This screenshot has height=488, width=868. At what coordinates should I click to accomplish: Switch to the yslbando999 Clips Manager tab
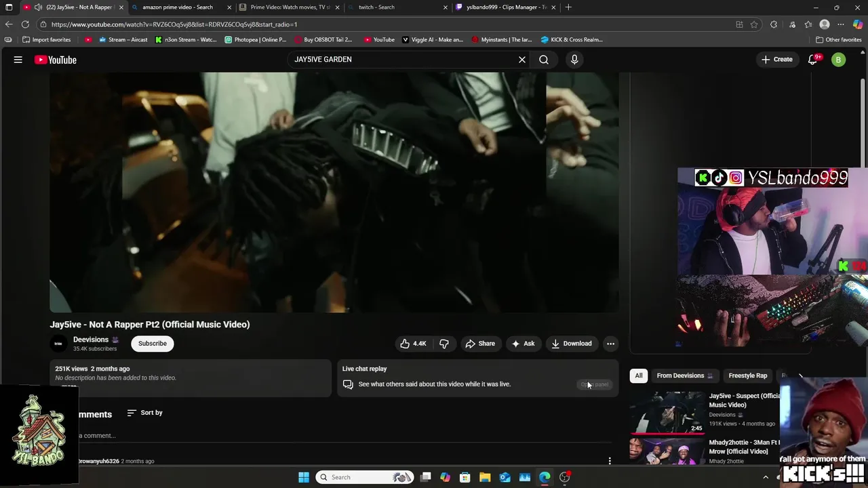[505, 7]
